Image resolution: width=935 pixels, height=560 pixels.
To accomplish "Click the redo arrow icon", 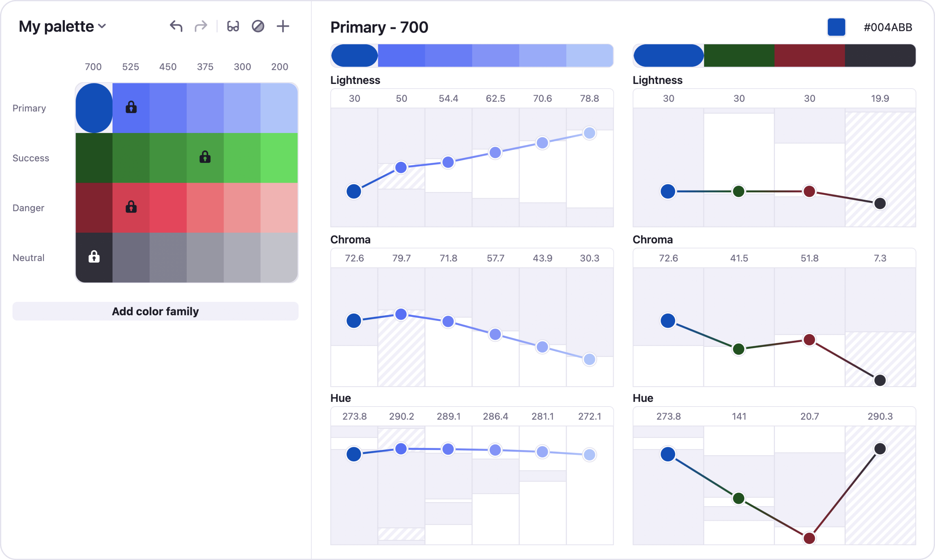I will (x=201, y=27).
